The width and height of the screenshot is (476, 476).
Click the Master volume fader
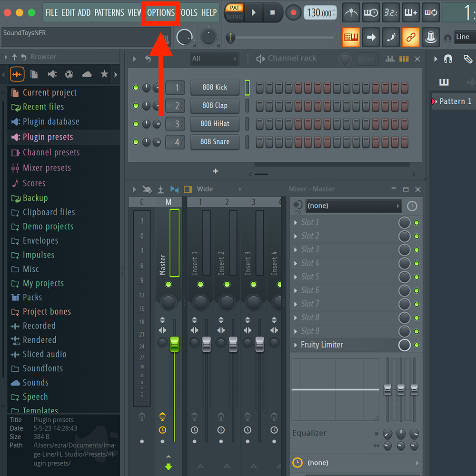[x=175, y=344]
